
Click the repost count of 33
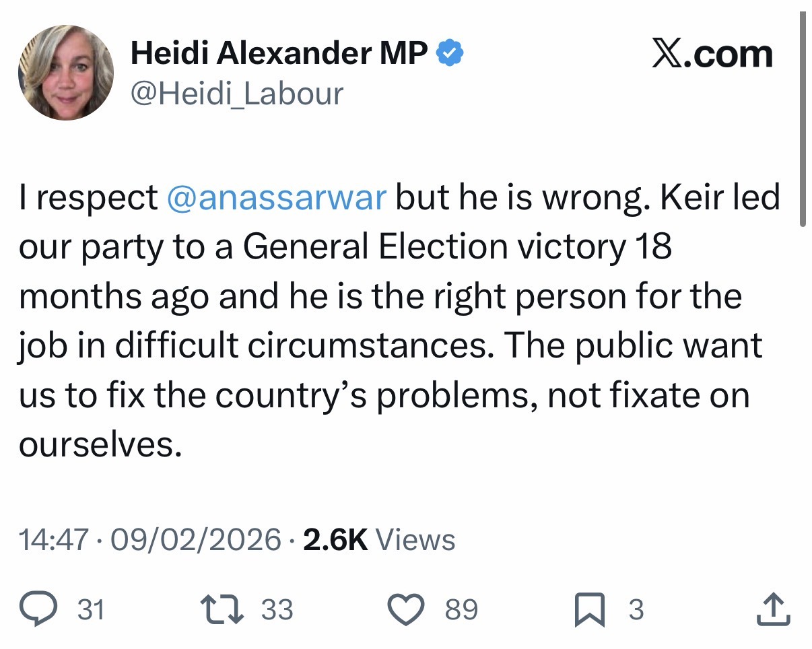[x=277, y=609]
